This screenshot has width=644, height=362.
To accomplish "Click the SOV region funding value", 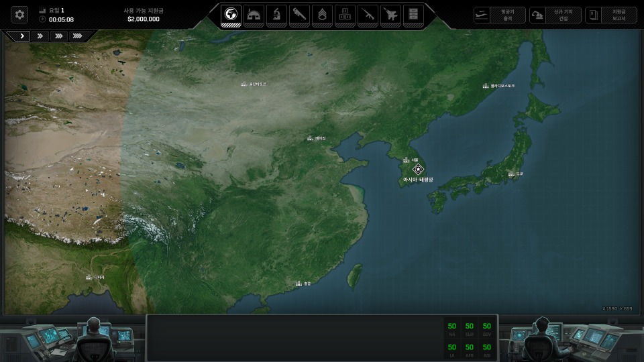I will click(487, 326).
